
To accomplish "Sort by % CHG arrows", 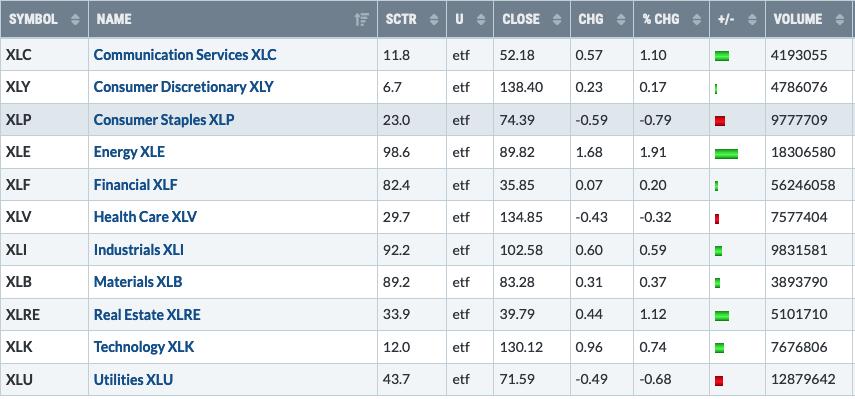I will coord(696,20).
